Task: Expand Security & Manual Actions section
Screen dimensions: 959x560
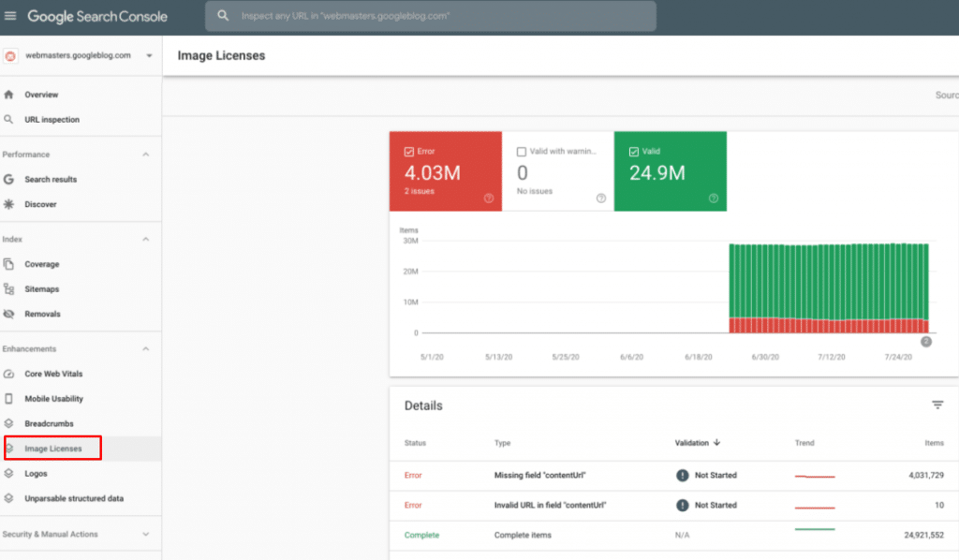Action: 145,534
